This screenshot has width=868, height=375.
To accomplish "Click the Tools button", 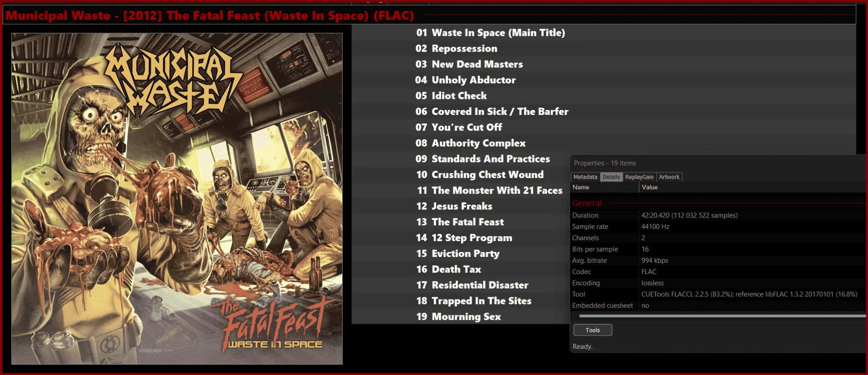I will [593, 330].
